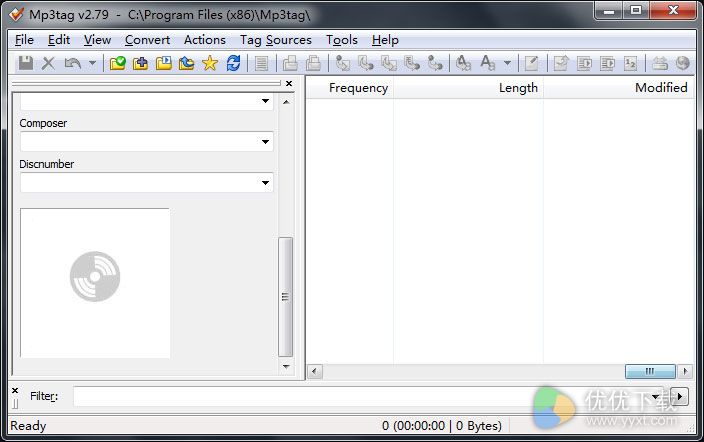The width and height of the screenshot is (704, 442).
Task: Click the 'Ready' status bar text
Action: point(28,425)
